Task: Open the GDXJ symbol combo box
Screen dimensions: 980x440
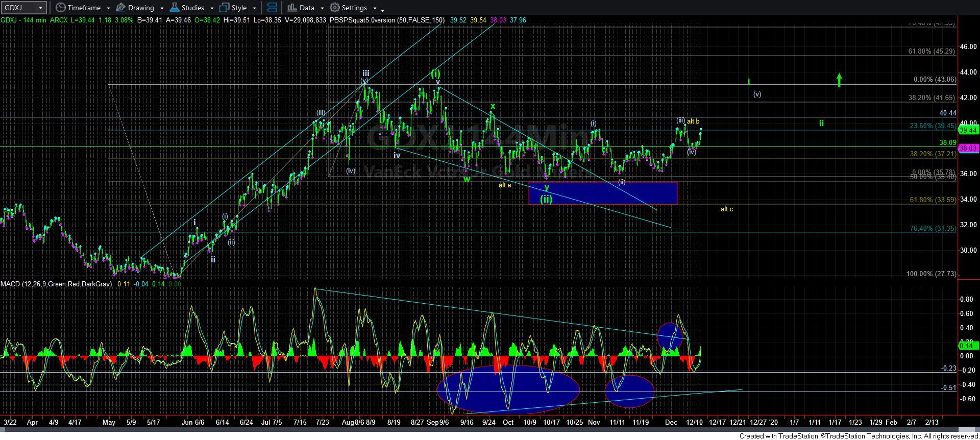Action: (x=24, y=8)
